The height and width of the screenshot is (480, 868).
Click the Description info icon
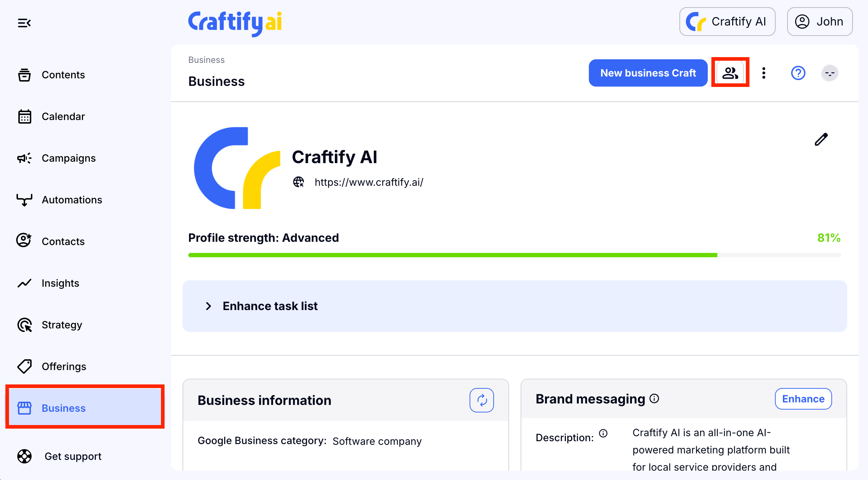point(603,433)
